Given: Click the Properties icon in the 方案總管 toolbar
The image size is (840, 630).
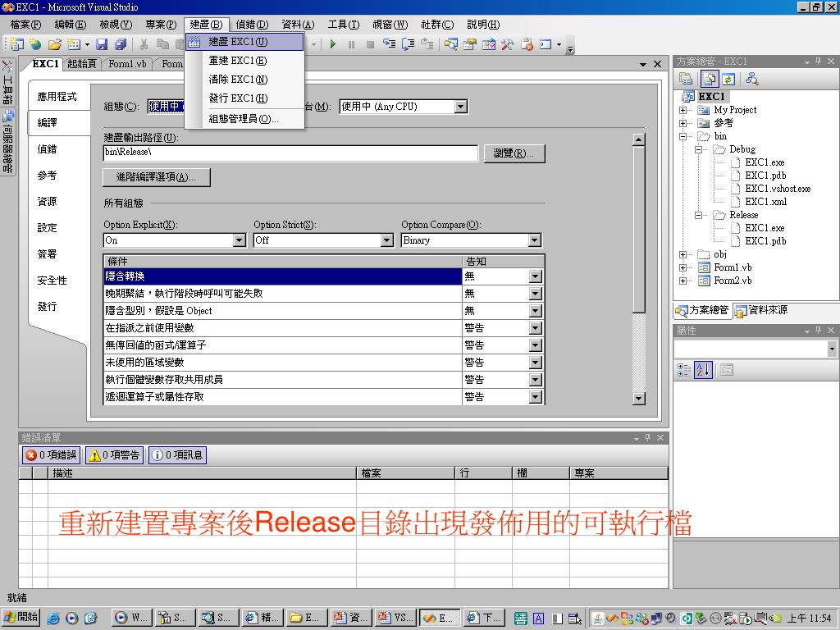Looking at the screenshot, I should point(686,80).
